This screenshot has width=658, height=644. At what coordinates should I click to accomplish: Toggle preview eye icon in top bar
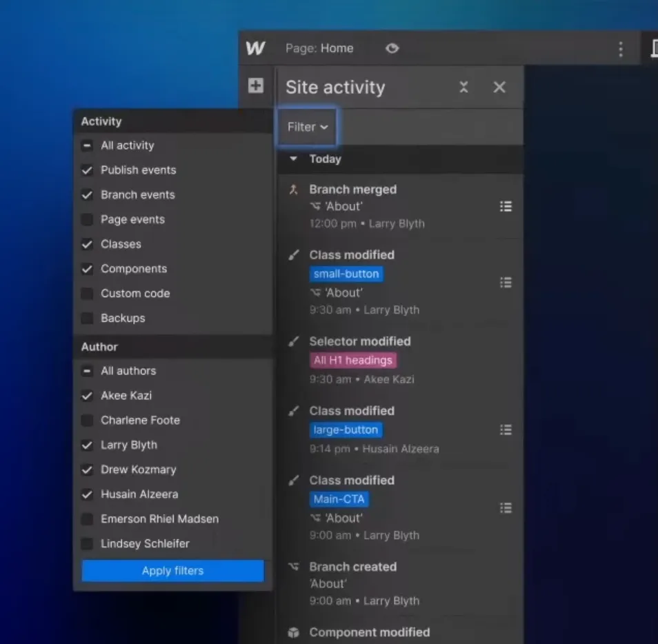pos(392,48)
